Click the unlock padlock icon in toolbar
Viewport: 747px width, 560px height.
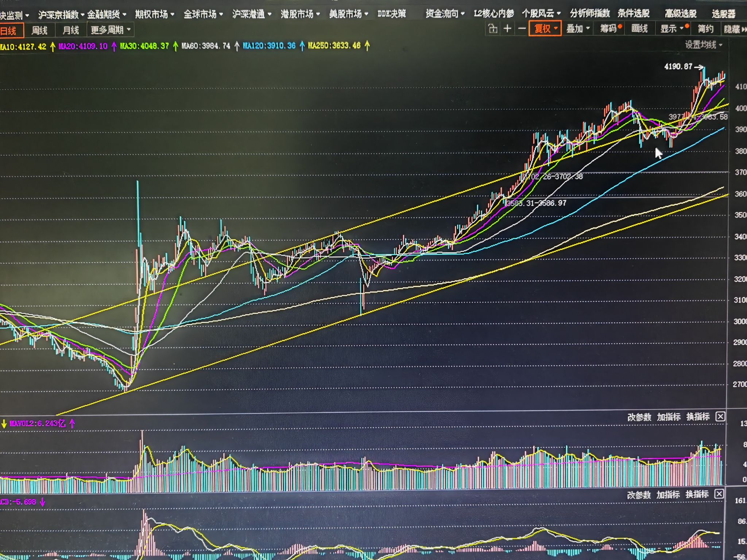point(493,29)
